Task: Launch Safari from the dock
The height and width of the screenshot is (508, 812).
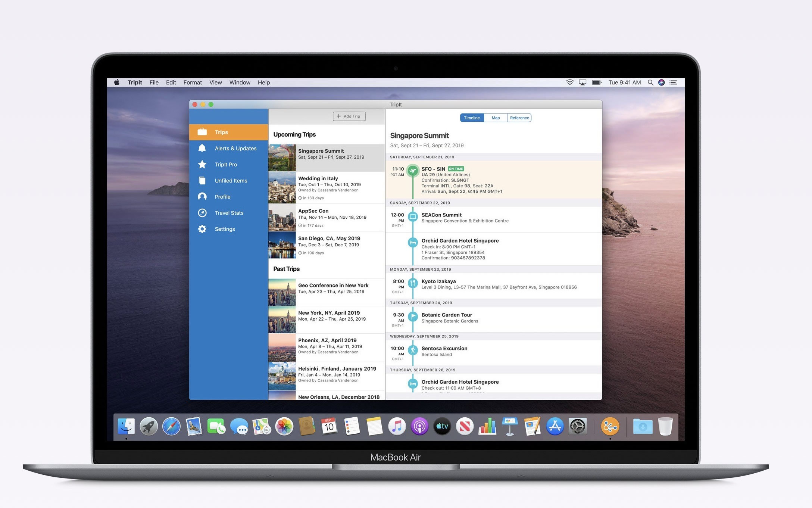Action: coord(171,426)
